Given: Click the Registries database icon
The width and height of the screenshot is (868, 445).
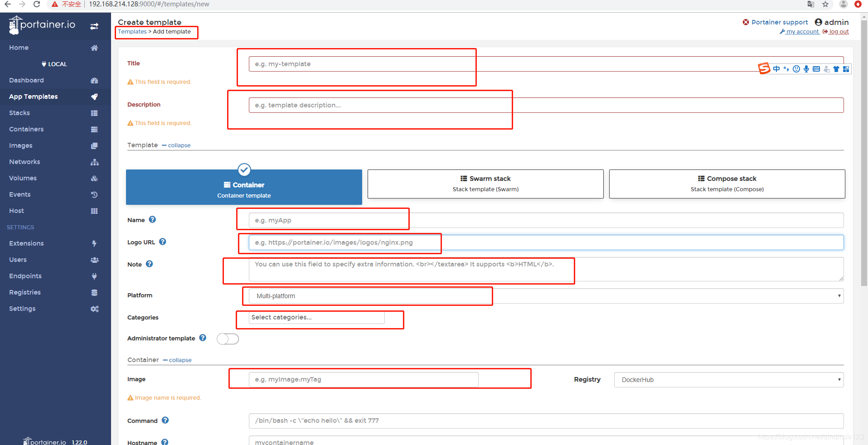Looking at the screenshot, I should tap(94, 293).
